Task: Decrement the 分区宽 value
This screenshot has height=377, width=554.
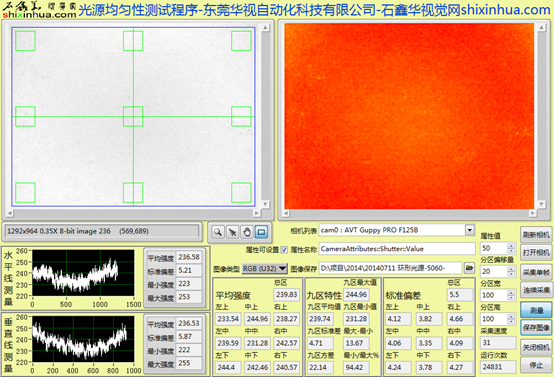Action: click(x=511, y=298)
